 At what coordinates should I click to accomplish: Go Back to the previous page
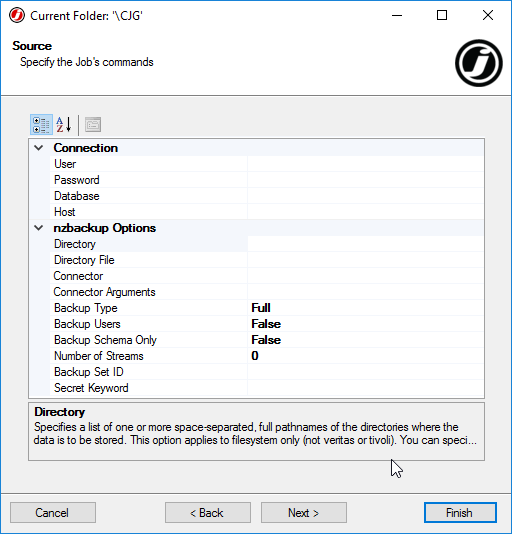pyautogui.click(x=208, y=513)
